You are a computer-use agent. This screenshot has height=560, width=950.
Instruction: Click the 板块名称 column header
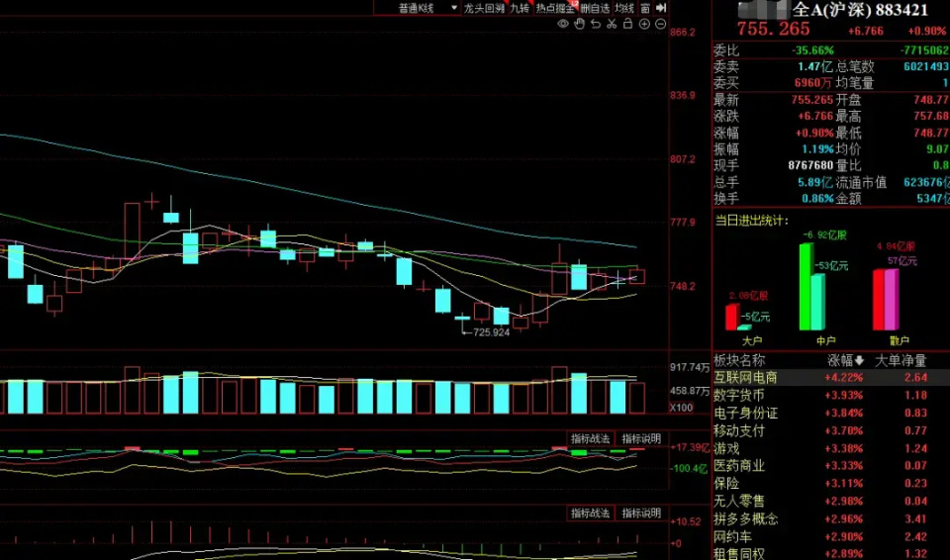coord(739,361)
